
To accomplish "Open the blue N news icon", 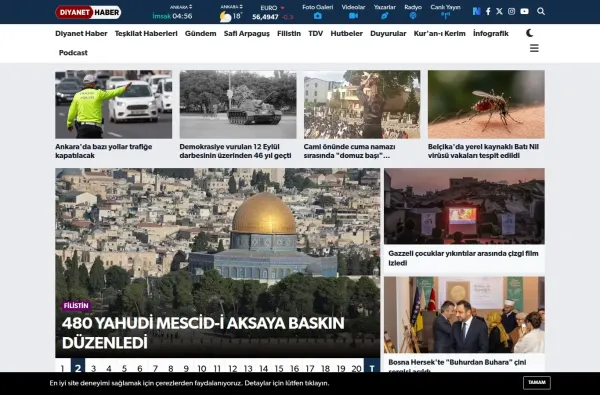I will click(476, 11).
